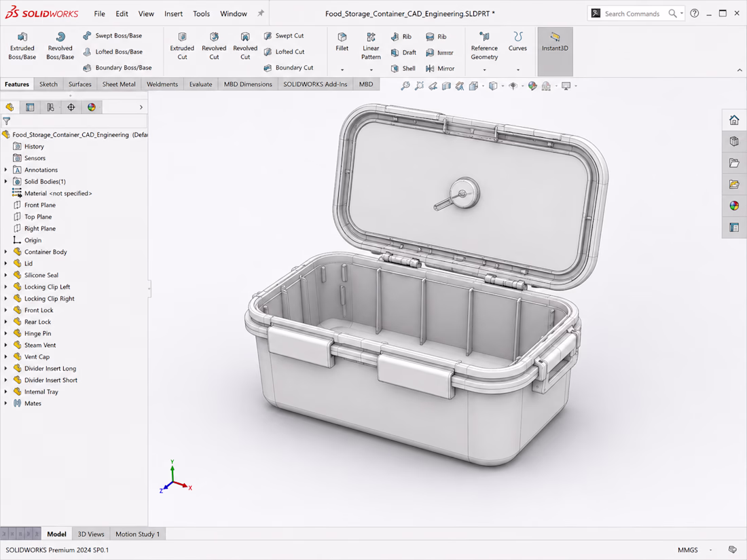The image size is (747, 560).
Task: Click the Linear Pattern tool
Action: (x=371, y=46)
